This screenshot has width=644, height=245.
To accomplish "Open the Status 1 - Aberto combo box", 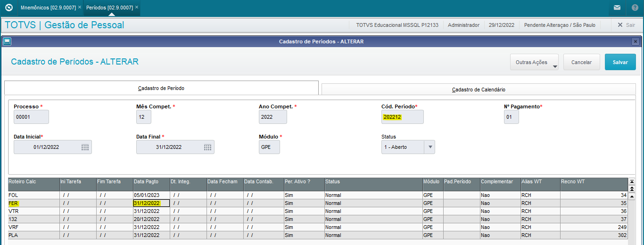I will point(408,147).
